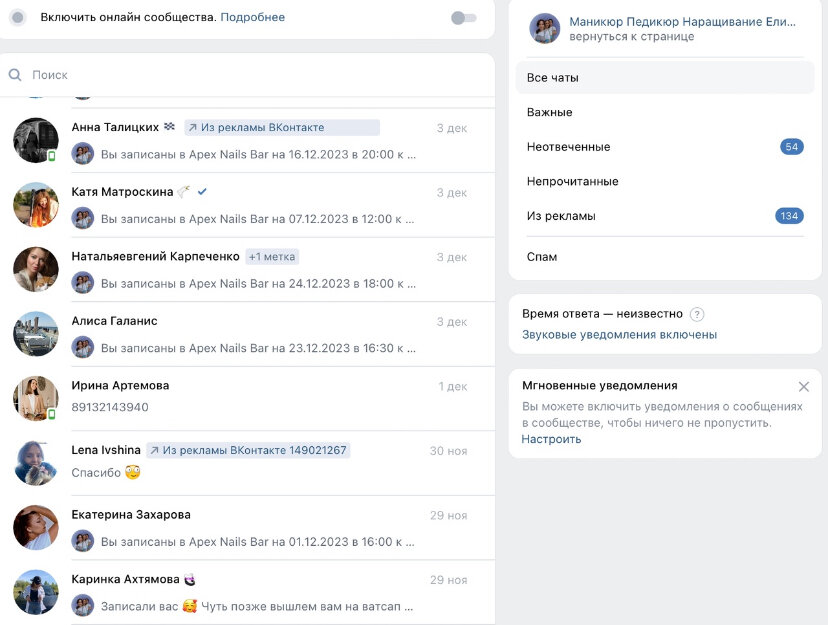The height and width of the screenshot is (625, 828).
Task: Click mobile online icon on Анна Талицких avatar
Action: [x=52, y=156]
